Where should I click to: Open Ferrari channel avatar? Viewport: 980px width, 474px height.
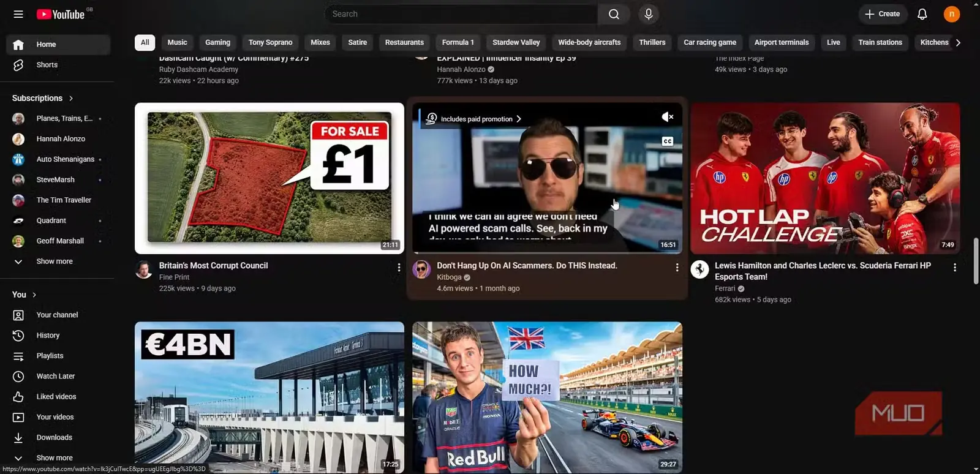coord(699,269)
